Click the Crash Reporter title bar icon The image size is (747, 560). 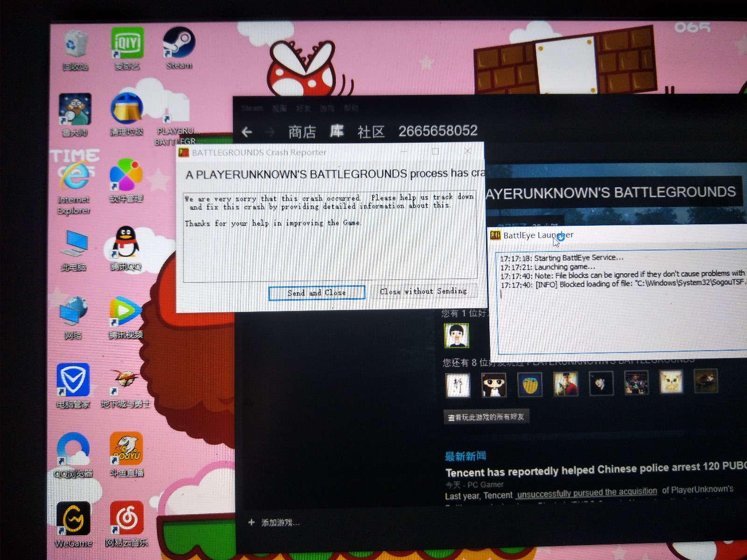183,153
